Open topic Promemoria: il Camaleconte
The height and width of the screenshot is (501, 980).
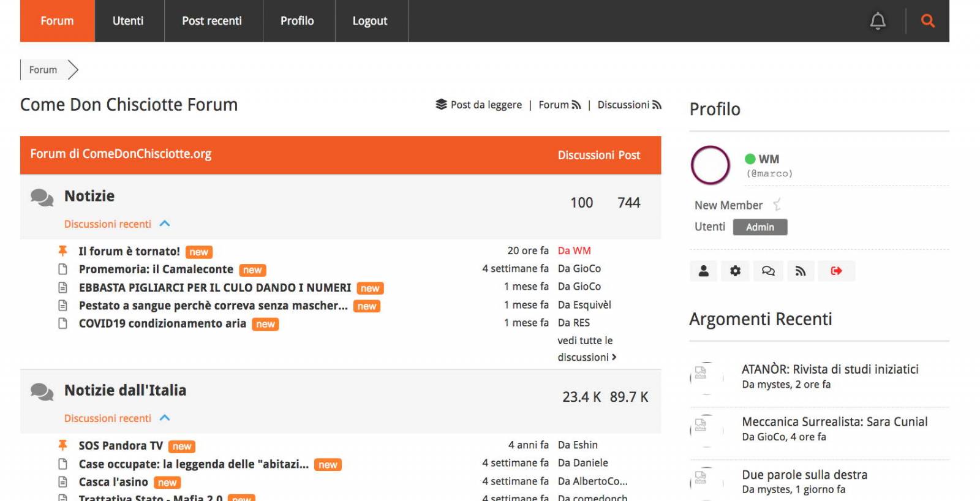pyautogui.click(x=156, y=269)
